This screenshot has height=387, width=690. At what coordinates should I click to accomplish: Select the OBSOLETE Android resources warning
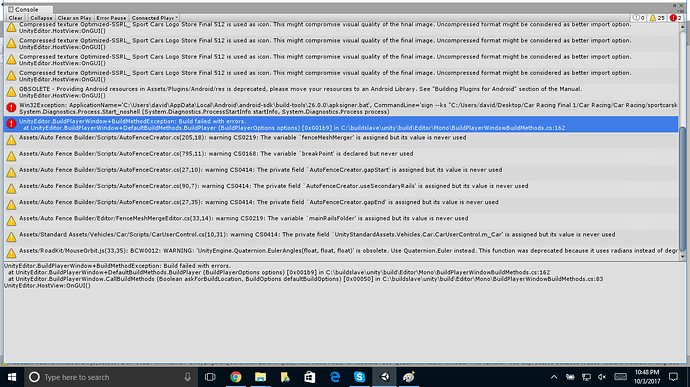click(341, 92)
